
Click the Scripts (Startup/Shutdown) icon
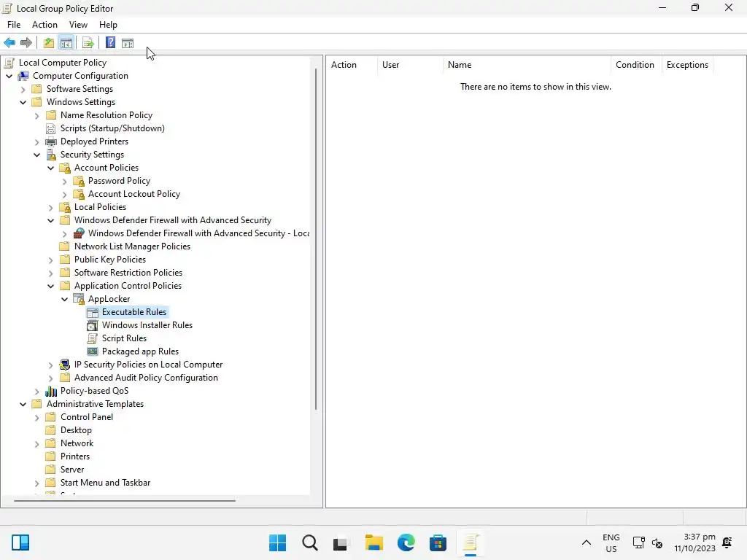point(51,128)
